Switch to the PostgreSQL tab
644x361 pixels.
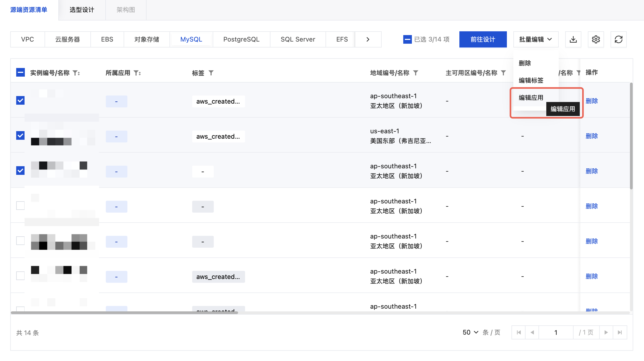tap(241, 39)
